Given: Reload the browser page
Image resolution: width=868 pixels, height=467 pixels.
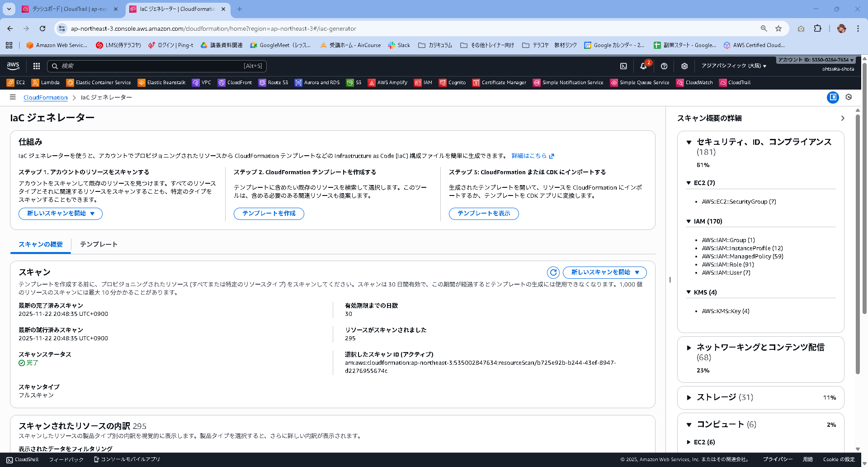Looking at the screenshot, I should pyautogui.click(x=42, y=29).
